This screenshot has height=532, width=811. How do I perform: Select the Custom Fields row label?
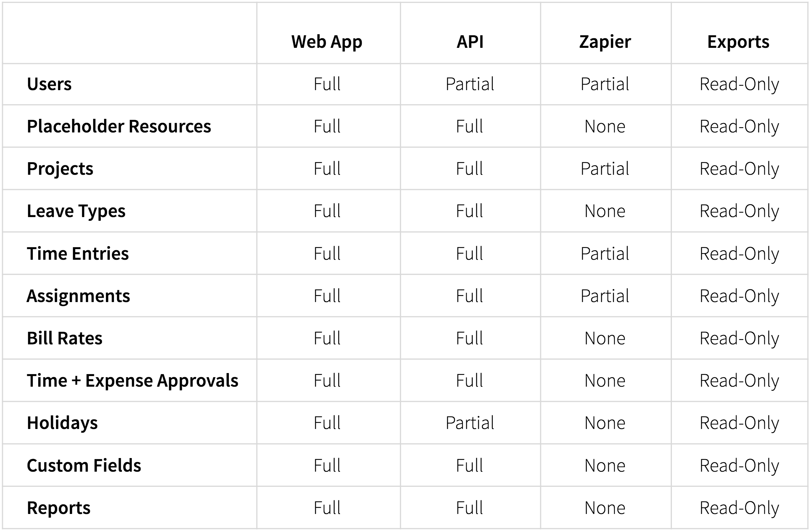tap(84, 465)
